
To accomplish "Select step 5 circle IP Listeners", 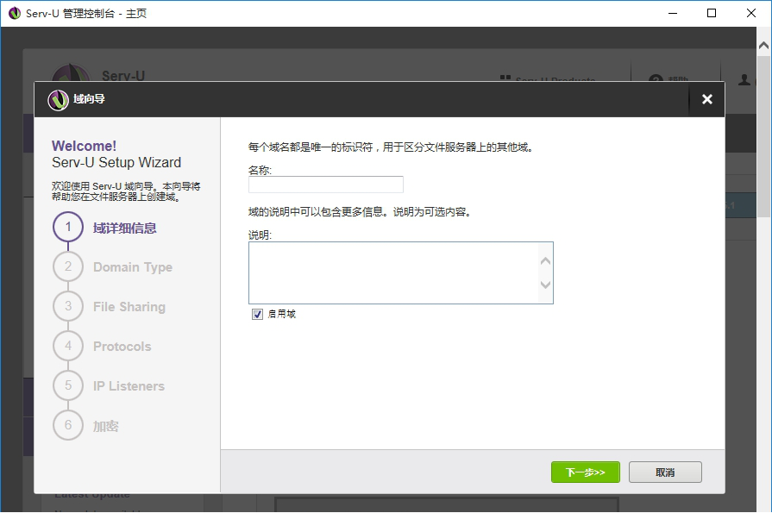I will pos(68,385).
